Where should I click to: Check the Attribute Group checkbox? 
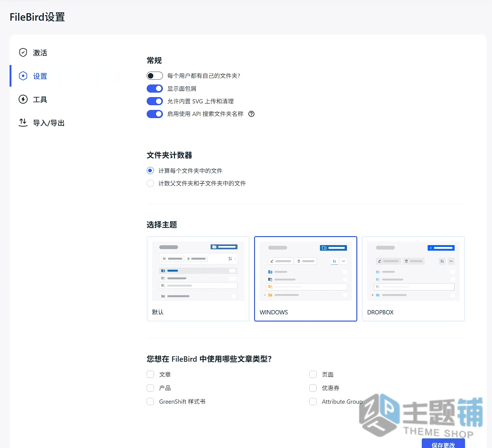pos(313,402)
